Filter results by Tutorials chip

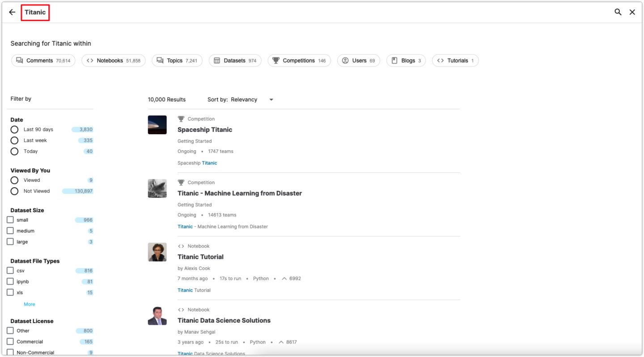click(455, 60)
